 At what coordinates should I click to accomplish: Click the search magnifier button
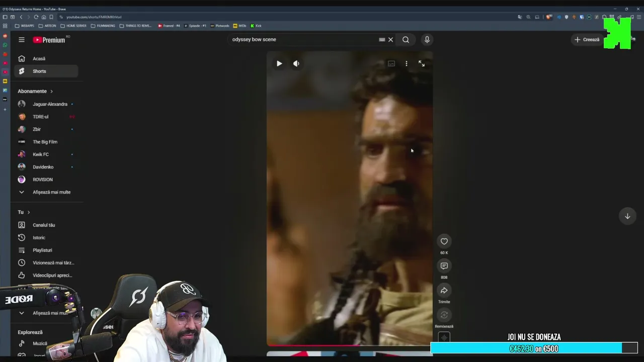pos(406,40)
